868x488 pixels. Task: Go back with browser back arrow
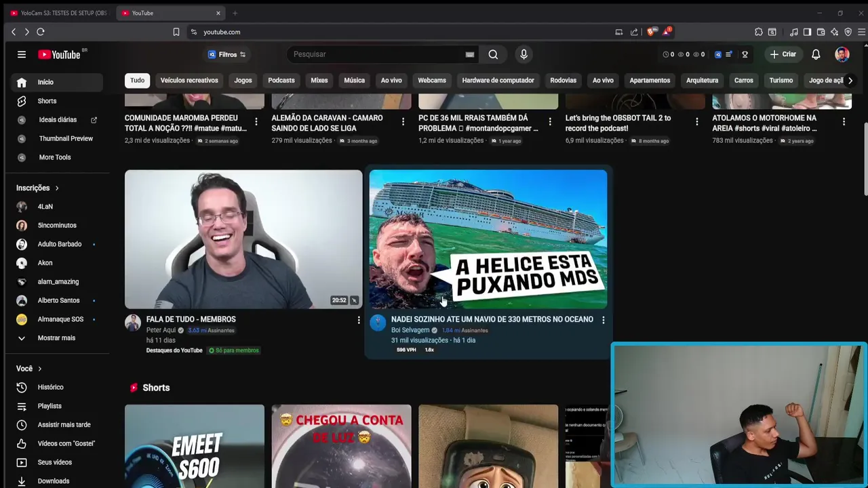tap(14, 32)
